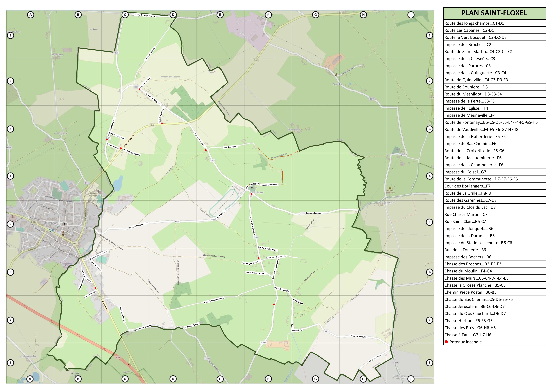Image resolution: width=554 pixels, height=392 pixels.
Task: Click the left row marker 5
Action: click(10, 224)
